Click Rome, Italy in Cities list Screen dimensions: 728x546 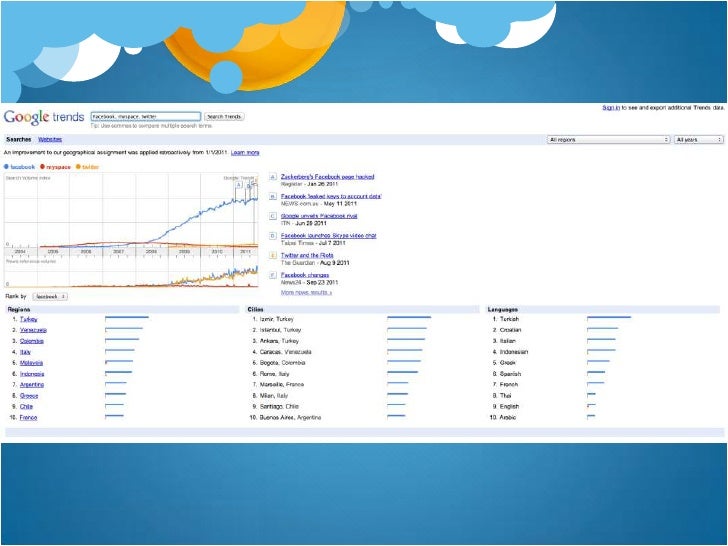pyautogui.click(x=274, y=374)
